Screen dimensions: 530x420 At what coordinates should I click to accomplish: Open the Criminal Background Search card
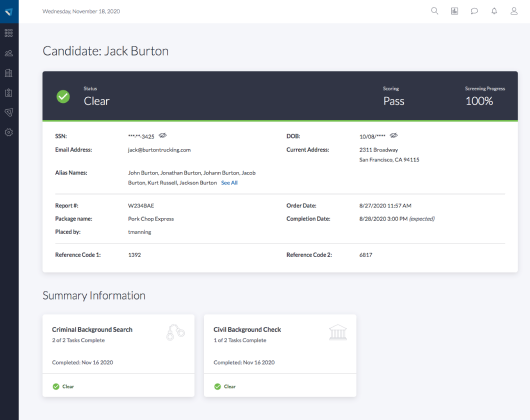(x=118, y=355)
